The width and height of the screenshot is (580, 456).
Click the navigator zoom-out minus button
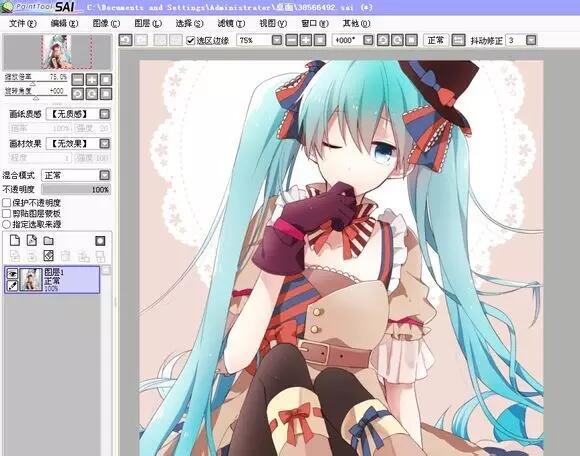[77, 80]
